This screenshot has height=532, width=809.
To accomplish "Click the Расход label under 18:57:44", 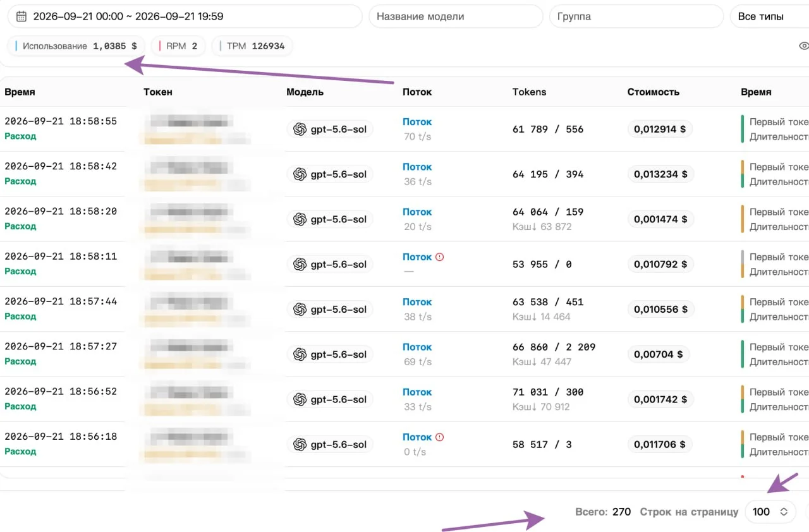I will point(20,317).
